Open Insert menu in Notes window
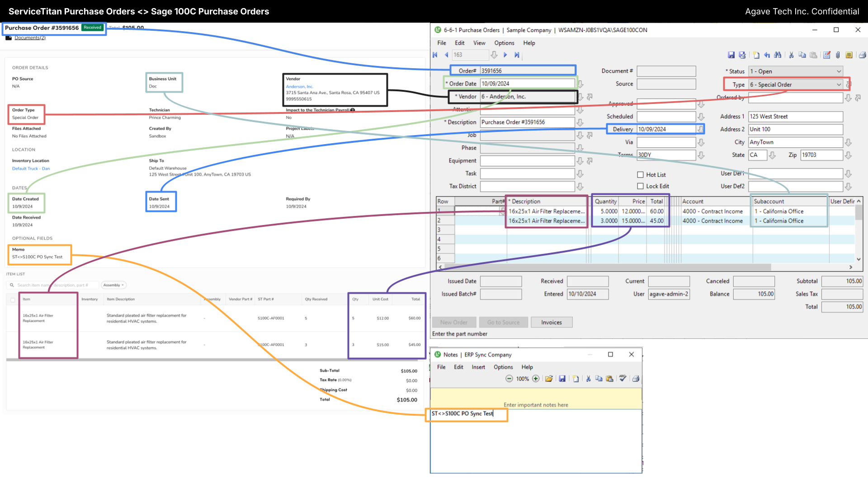 [478, 367]
